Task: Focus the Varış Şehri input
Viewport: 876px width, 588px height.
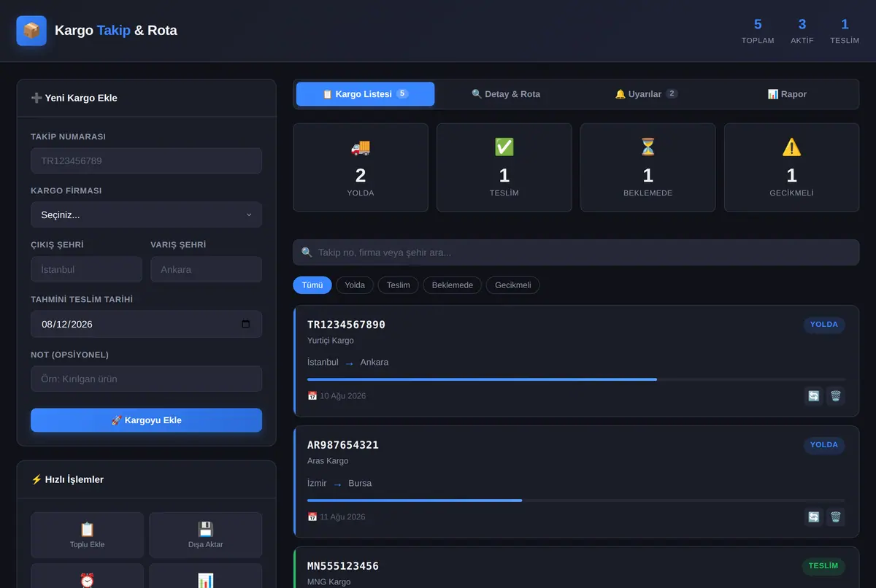Action: point(206,269)
